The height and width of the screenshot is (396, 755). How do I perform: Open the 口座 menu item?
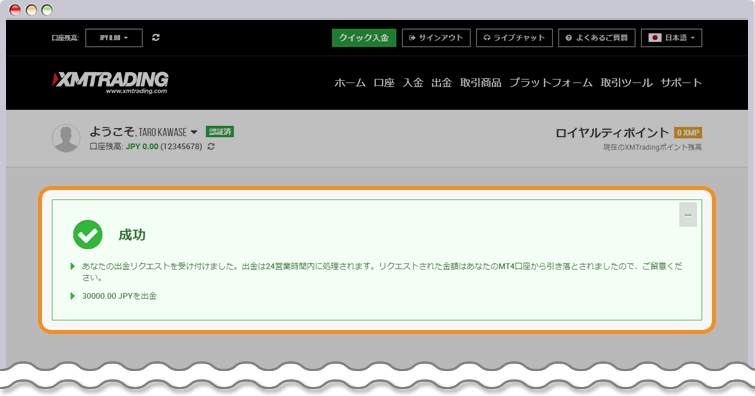tap(384, 83)
